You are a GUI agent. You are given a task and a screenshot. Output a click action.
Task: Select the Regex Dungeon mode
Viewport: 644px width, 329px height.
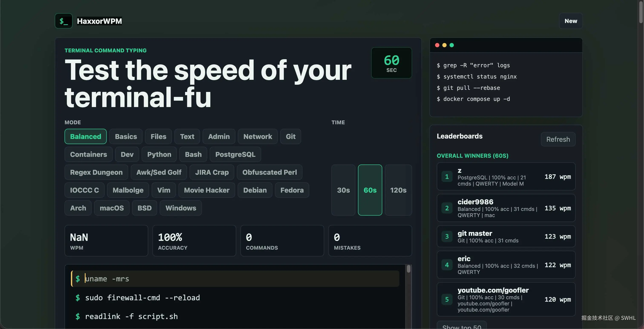(96, 172)
